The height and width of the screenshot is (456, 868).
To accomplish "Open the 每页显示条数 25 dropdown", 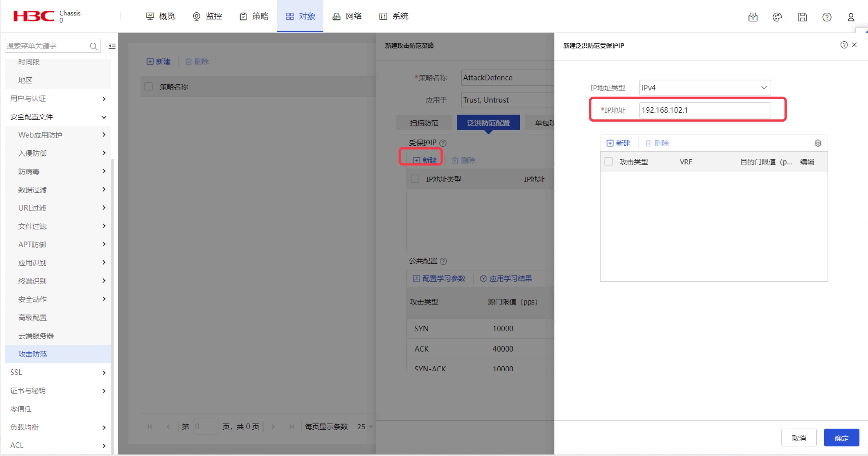I will click(365, 426).
